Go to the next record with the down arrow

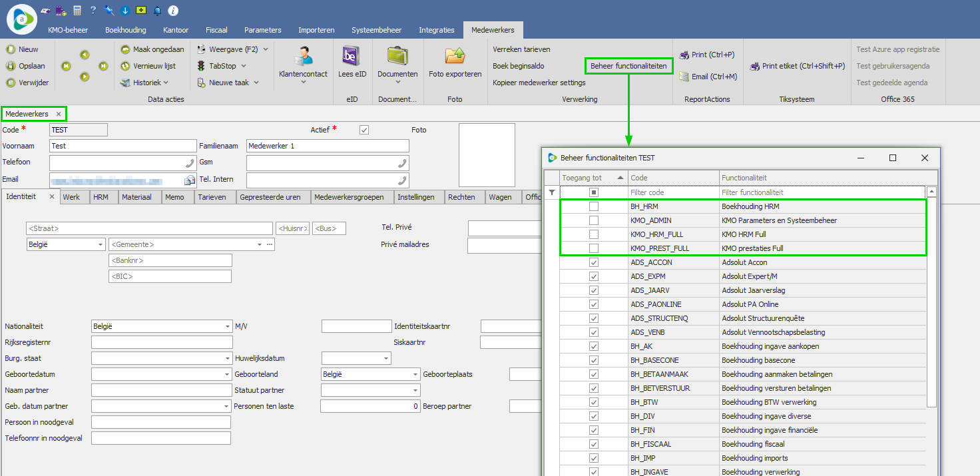click(85, 77)
